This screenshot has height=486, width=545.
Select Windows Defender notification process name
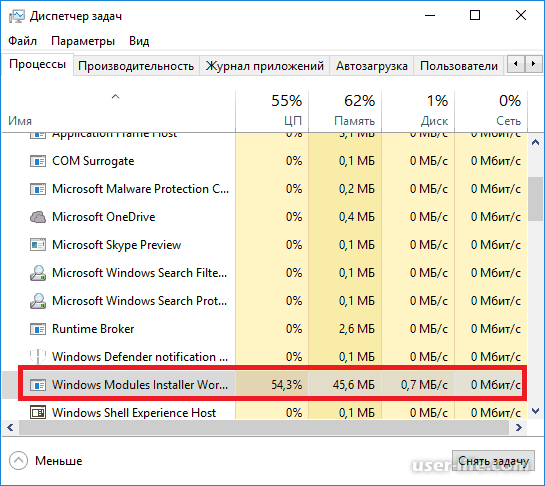(x=140, y=357)
